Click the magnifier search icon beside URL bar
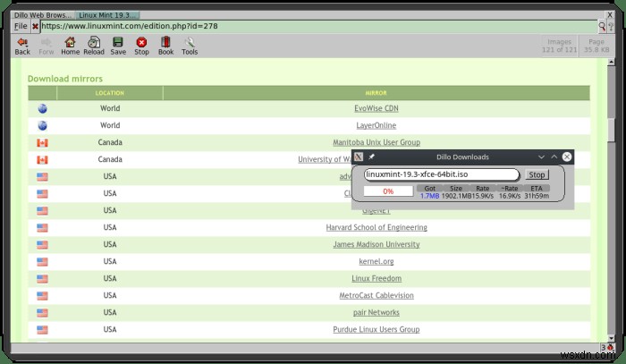This screenshot has height=364, width=626. pyautogui.click(x=602, y=26)
